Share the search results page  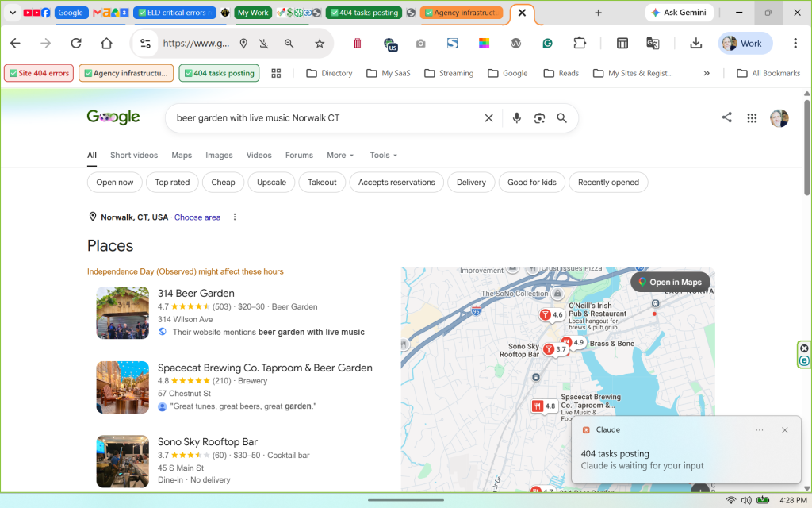pyautogui.click(x=726, y=117)
